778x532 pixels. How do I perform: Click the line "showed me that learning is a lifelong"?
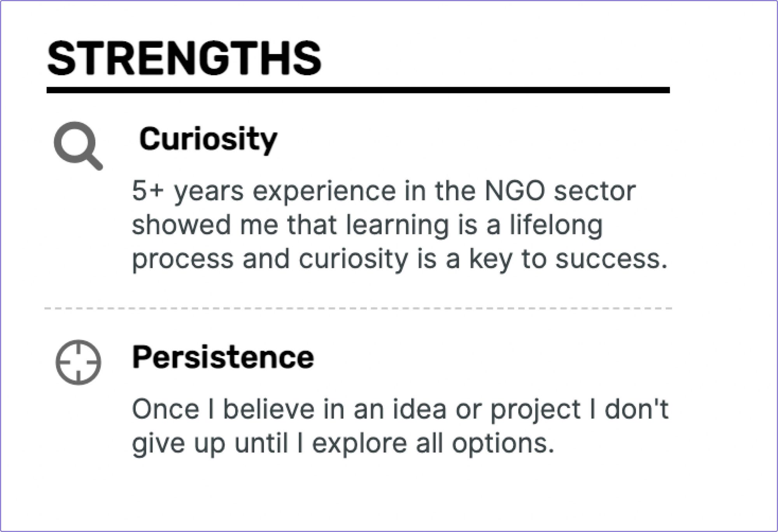(x=368, y=226)
